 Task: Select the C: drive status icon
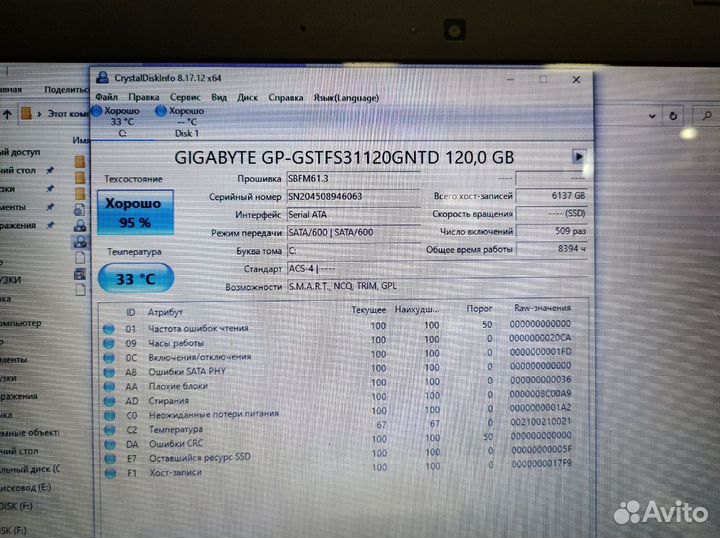[96, 111]
